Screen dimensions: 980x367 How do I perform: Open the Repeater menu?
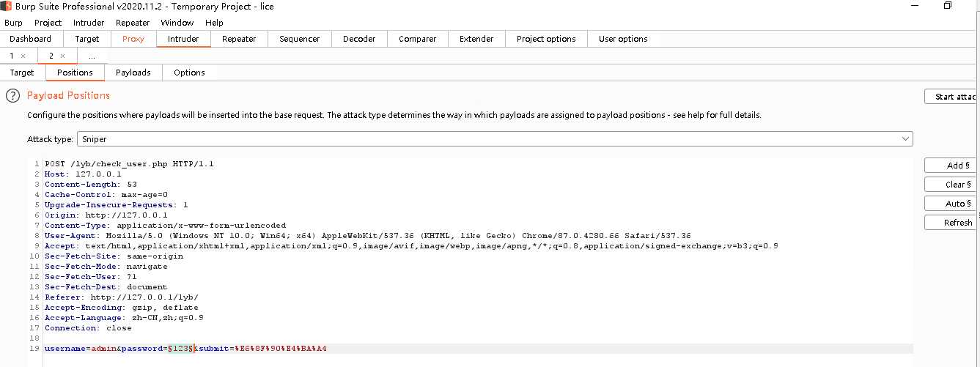133,23
